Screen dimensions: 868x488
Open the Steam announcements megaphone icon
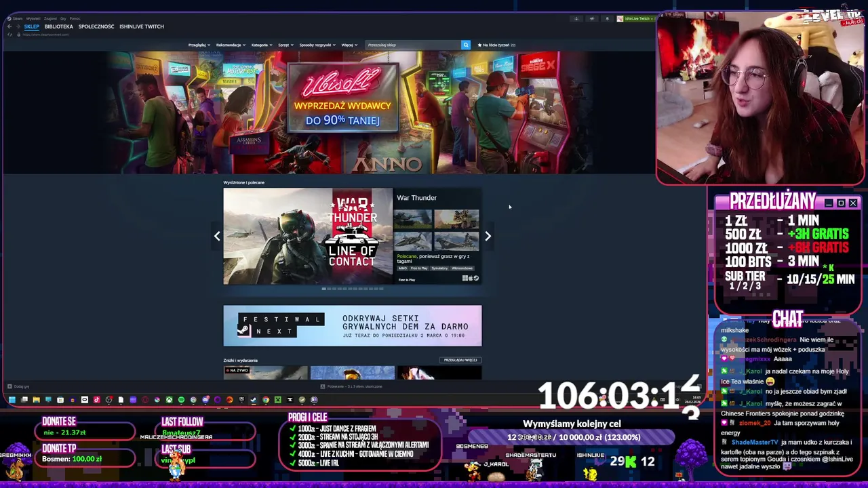(x=592, y=19)
